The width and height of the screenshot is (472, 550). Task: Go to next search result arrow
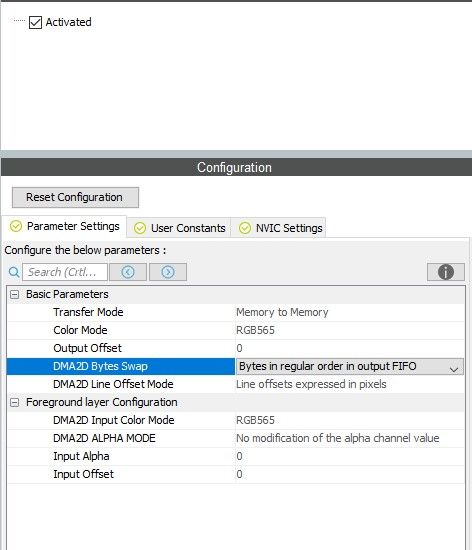(168, 272)
